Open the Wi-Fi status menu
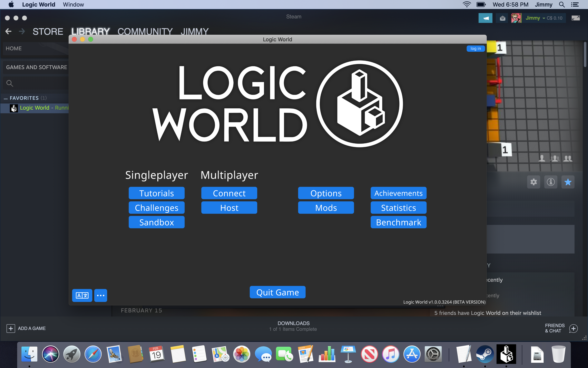588x368 pixels. point(467,4)
